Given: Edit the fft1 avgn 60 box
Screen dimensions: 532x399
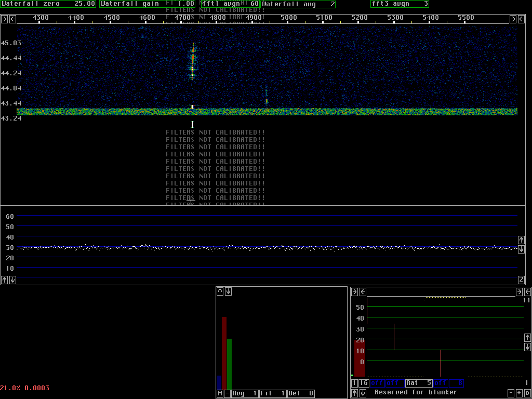Looking at the screenshot, I should tap(230, 4).
